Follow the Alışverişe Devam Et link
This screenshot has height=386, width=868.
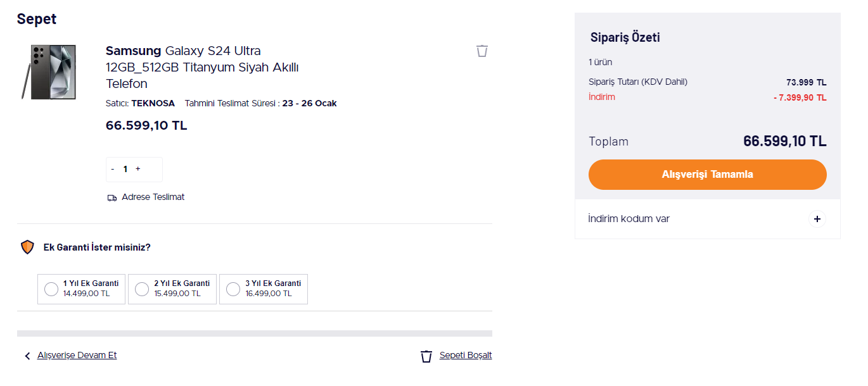coord(77,356)
